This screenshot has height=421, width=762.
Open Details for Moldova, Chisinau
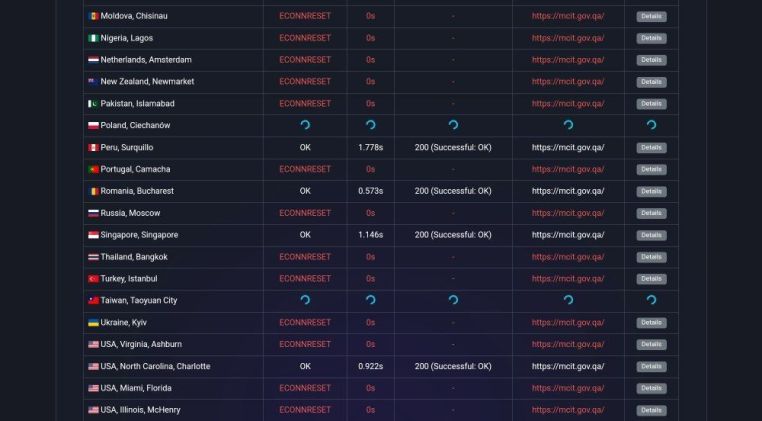[x=651, y=17]
